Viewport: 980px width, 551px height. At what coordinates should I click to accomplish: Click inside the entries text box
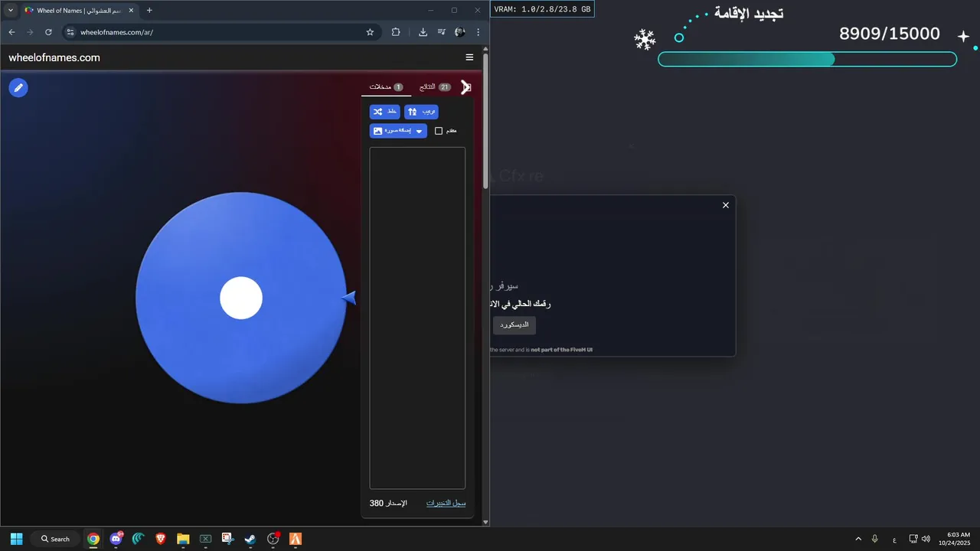click(417, 318)
